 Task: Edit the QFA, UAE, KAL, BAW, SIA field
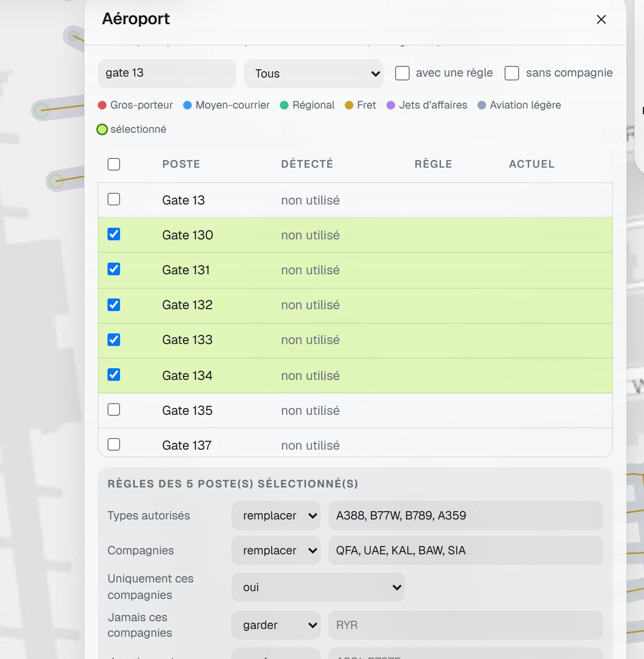[x=466, y=550]
